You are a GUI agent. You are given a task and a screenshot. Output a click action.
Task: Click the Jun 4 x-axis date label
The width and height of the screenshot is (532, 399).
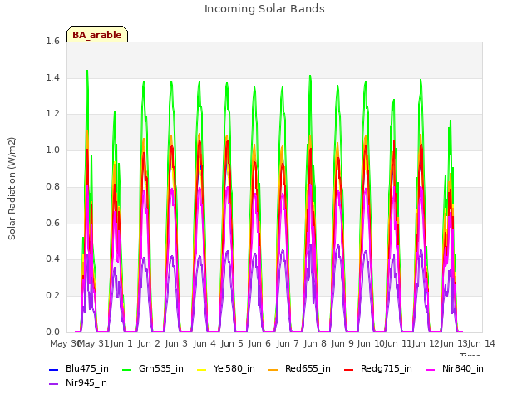tap(204, 343)
